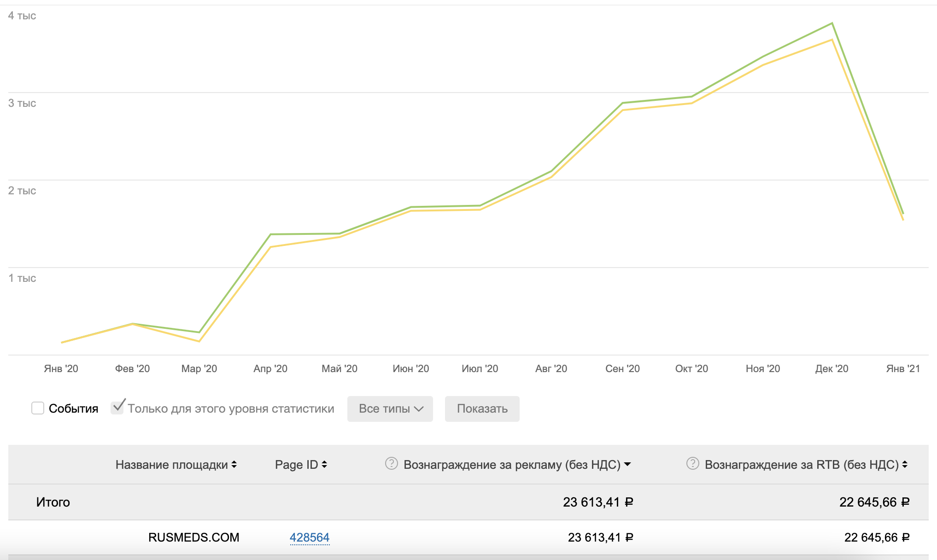Image resolution: width=937 pixels, height=560 pixels.
Task: Open Page ID link 428564
Action: click(309, 537)
